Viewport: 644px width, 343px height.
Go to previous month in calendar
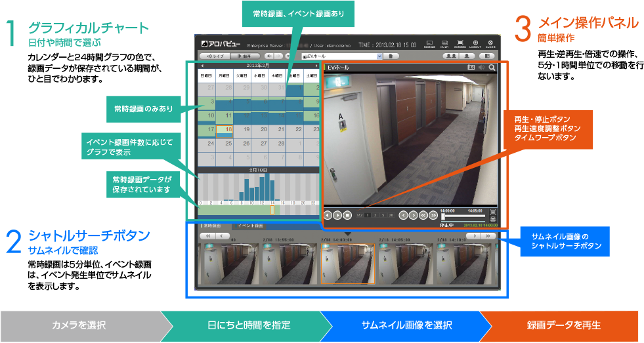(202, 66)
